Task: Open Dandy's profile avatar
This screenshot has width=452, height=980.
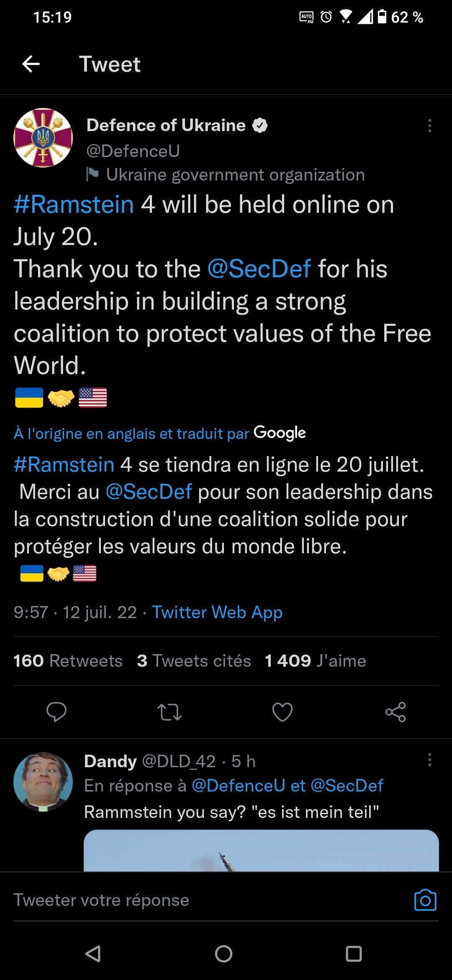Action: coord(43,782)
